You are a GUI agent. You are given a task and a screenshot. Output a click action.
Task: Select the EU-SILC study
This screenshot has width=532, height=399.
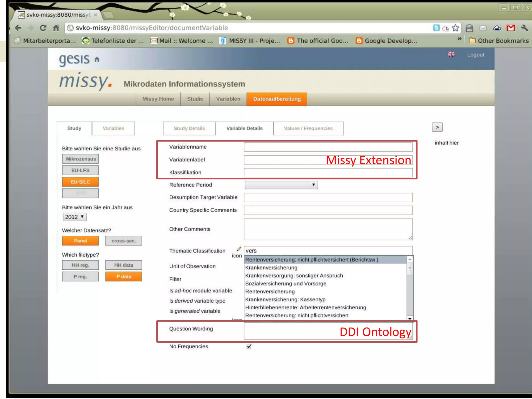pyautogui.click(x=80, y=182)
